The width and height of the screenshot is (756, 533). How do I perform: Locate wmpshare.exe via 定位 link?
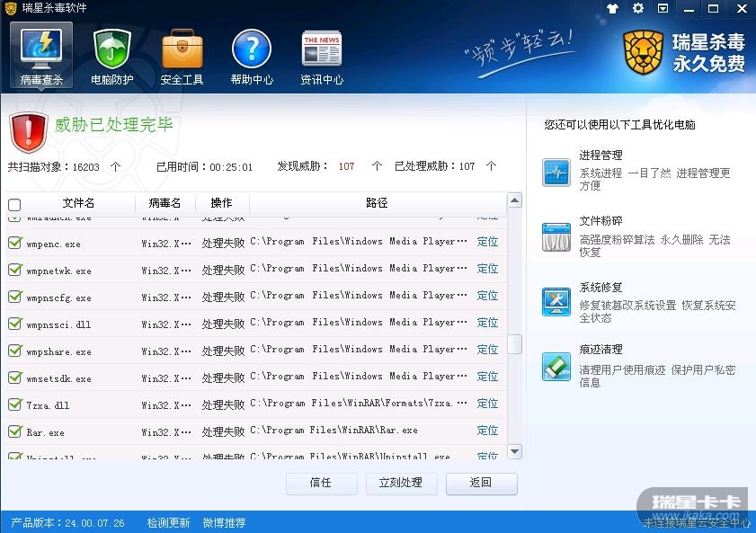click(x=487, y=350)
